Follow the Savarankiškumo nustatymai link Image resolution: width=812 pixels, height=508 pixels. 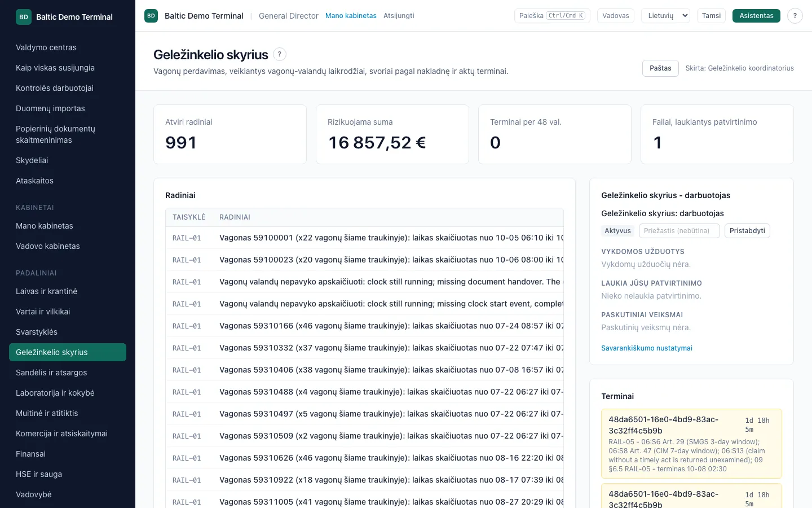point(647,348)
